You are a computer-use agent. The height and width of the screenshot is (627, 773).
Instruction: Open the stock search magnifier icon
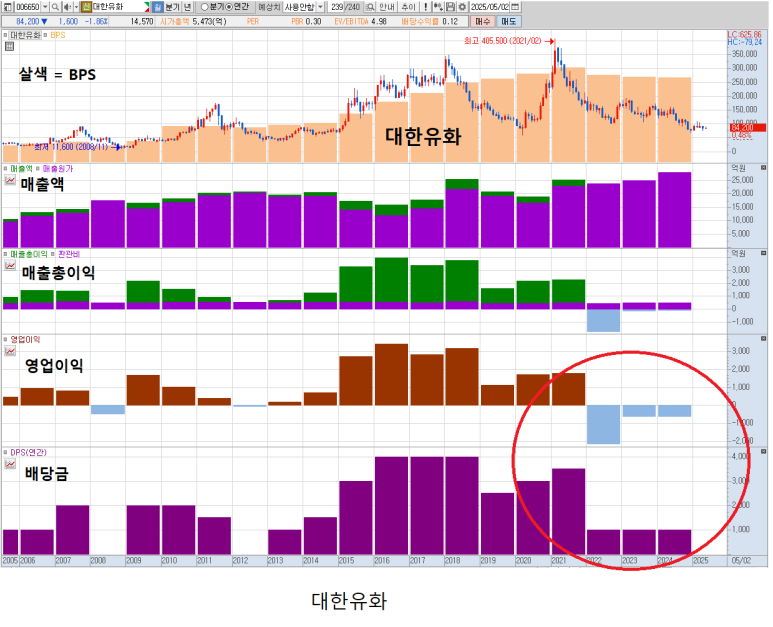click(55, 7)
